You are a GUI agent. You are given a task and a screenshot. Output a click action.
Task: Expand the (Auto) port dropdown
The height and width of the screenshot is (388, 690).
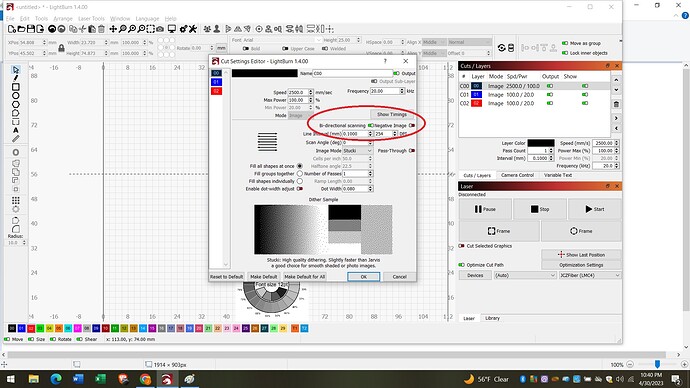click(x=525, y=275)
